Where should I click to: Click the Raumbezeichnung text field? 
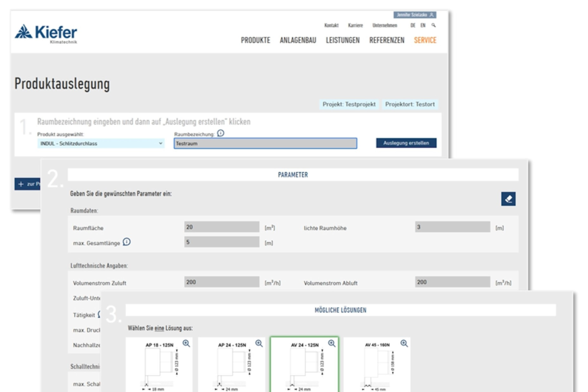click(x=265, y=144)
